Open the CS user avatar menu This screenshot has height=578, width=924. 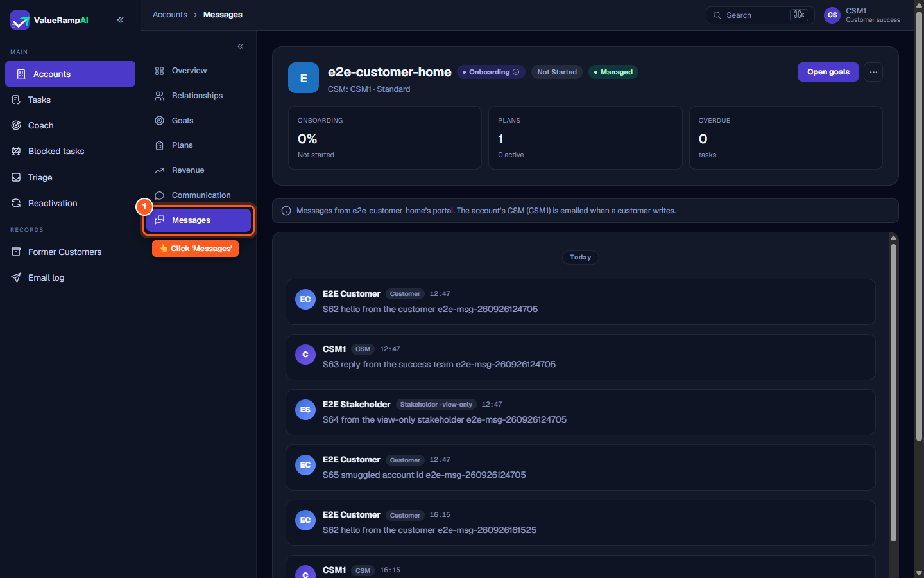[x=832, y=15]
